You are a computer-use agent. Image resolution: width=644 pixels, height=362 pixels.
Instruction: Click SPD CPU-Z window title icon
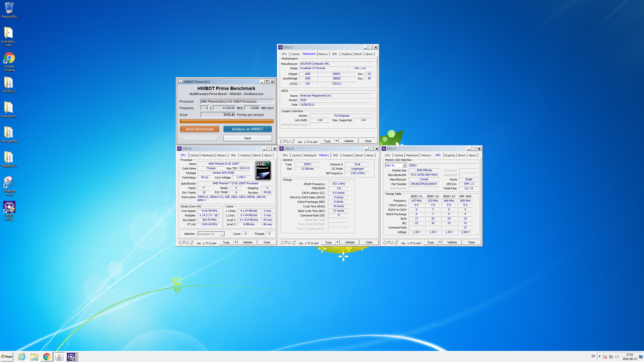[x=384, y=149]
